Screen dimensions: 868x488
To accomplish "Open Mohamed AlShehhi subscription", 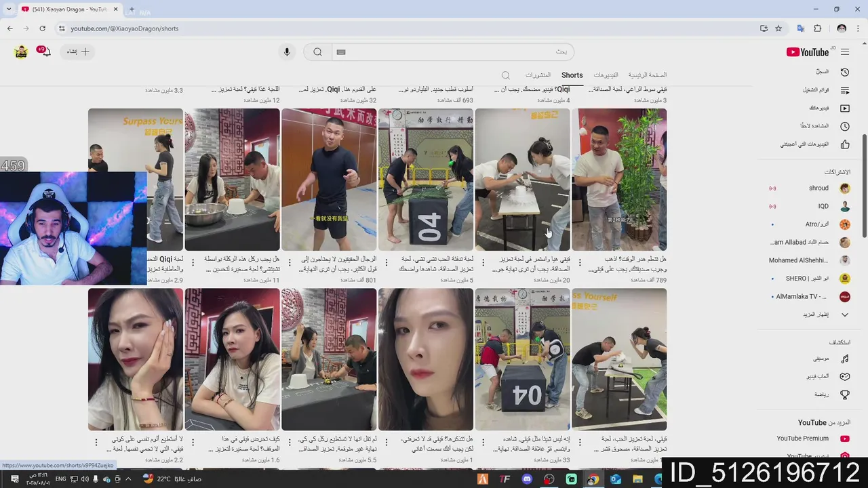I will (x=810, y=260).
